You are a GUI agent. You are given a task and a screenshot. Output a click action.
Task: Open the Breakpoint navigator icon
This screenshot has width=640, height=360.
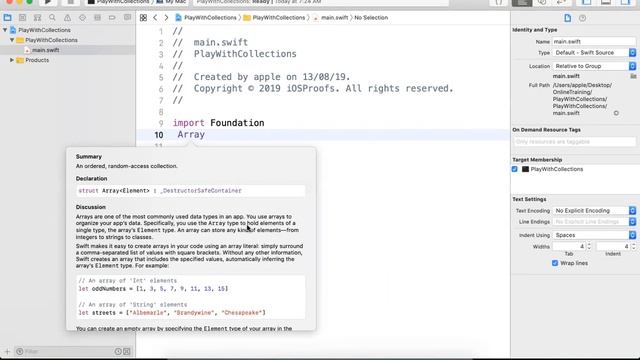(112, 18)
